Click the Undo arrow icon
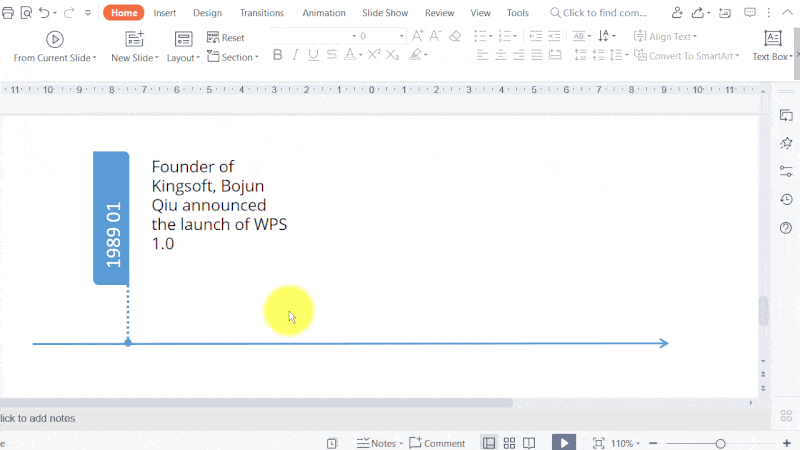 (44, 12)
